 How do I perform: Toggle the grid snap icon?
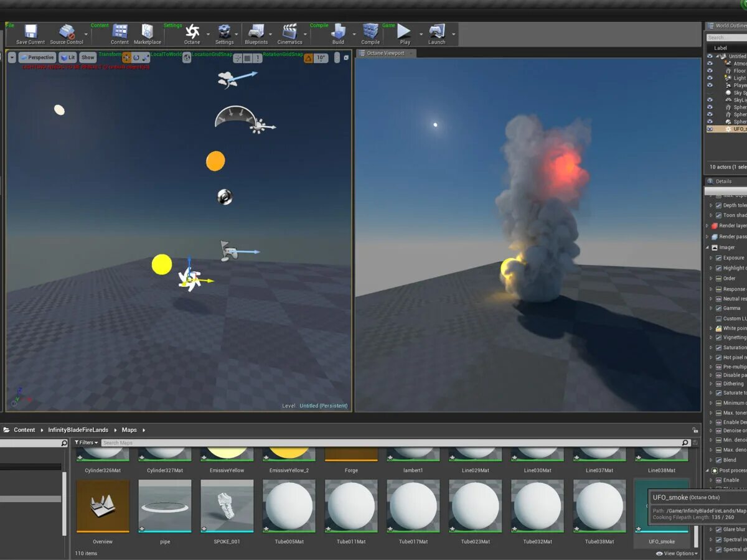pos(247,58)
